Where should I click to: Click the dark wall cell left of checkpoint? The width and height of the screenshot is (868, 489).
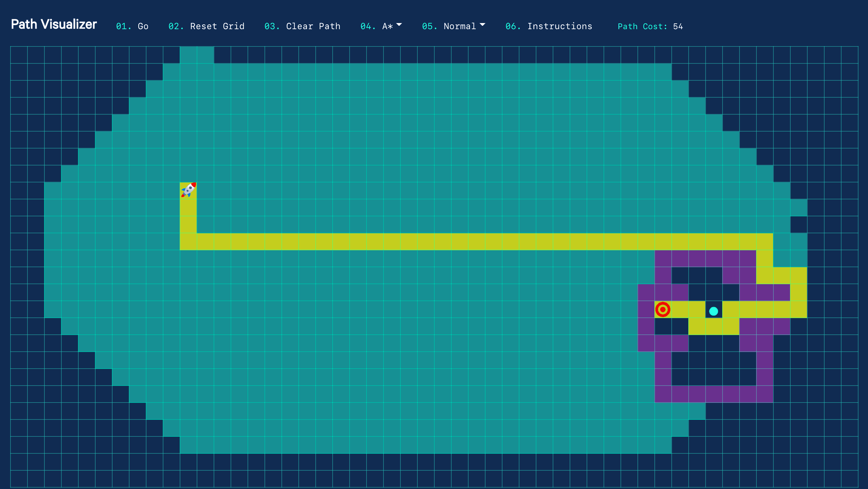tap(697, 292)
